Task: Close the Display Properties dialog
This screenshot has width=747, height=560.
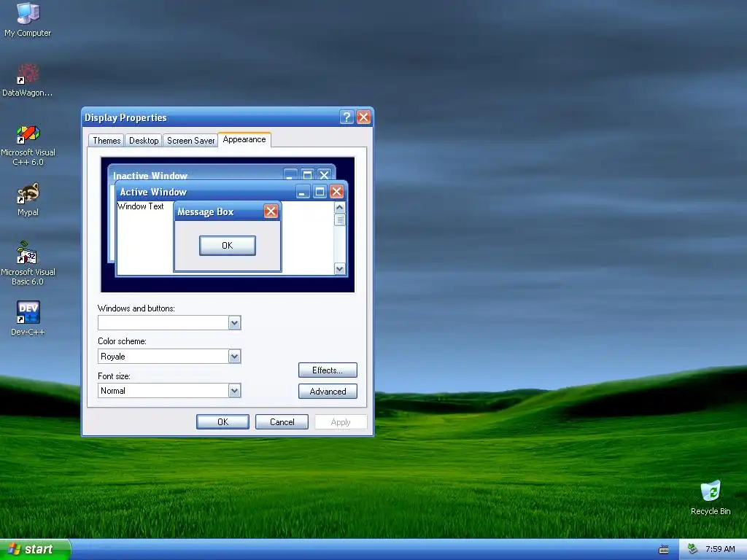Action: 363,117
